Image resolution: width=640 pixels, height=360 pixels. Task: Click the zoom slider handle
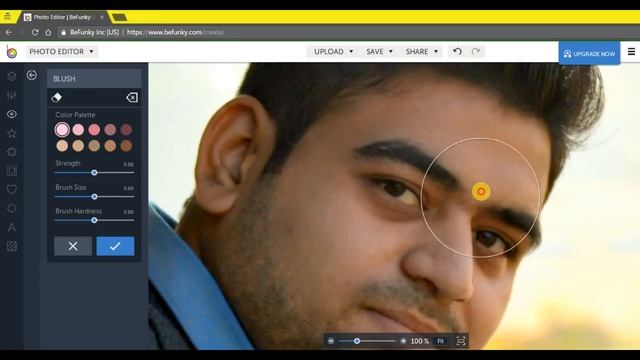pyautogui.click(x=357, y=341)
